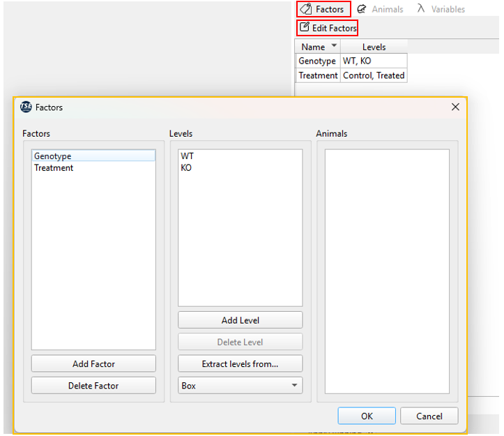Select the KO level entry
The height and width of the screenshot is (436, 504).
pos(186,167)
